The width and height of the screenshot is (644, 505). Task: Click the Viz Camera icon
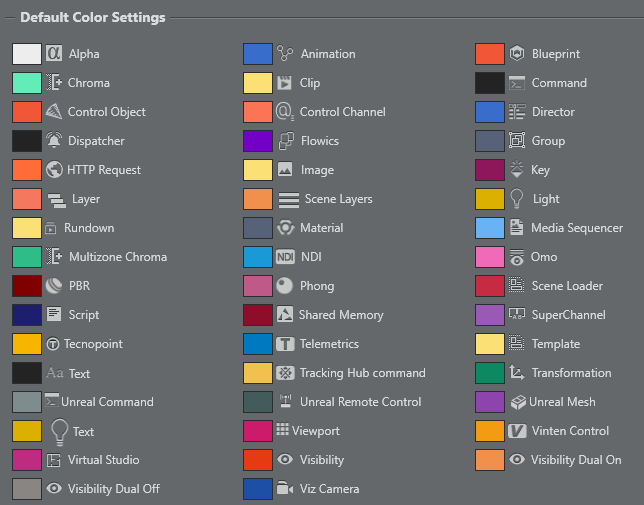[285, 488]
